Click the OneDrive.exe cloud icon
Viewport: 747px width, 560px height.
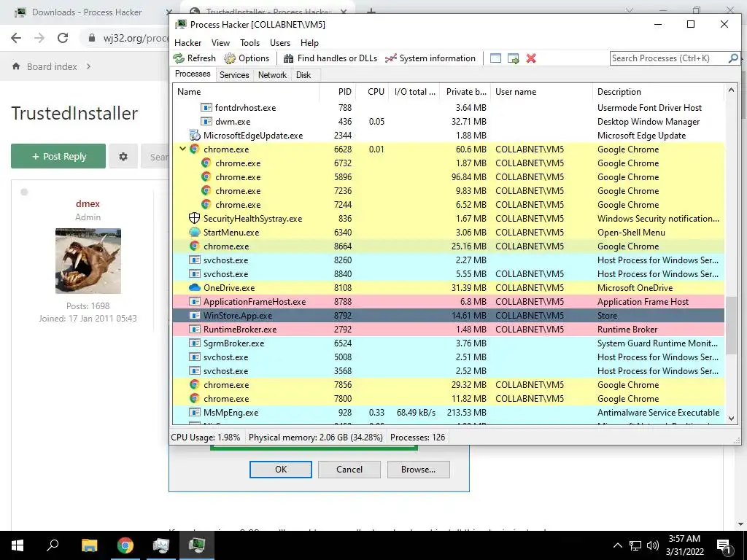coord(194,287)
